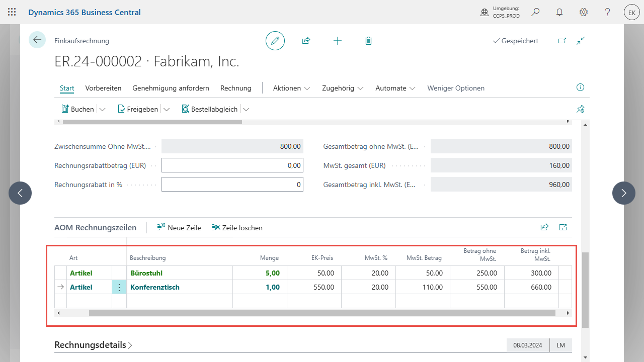Click Weniger Optionen
The width and height of the screenshot is (644, 362).
pos(456,88)
